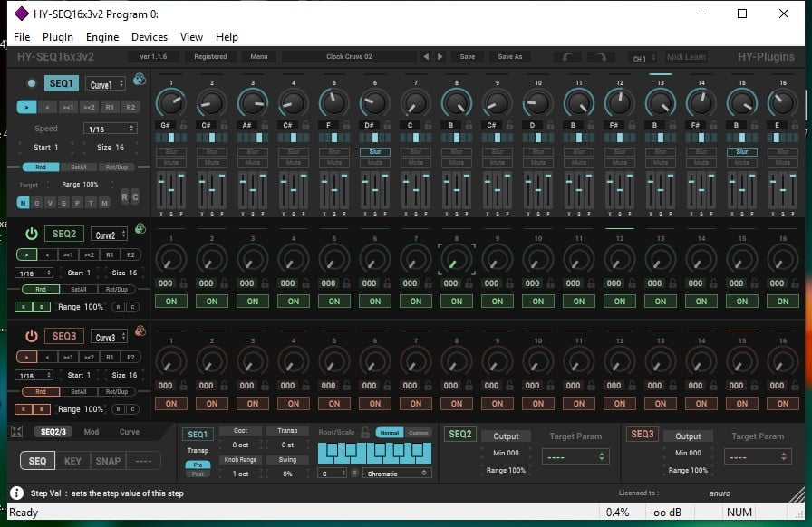812x527 pixels.
Task: Click the SEQ1 C clear button
Action: click(135, 196)
